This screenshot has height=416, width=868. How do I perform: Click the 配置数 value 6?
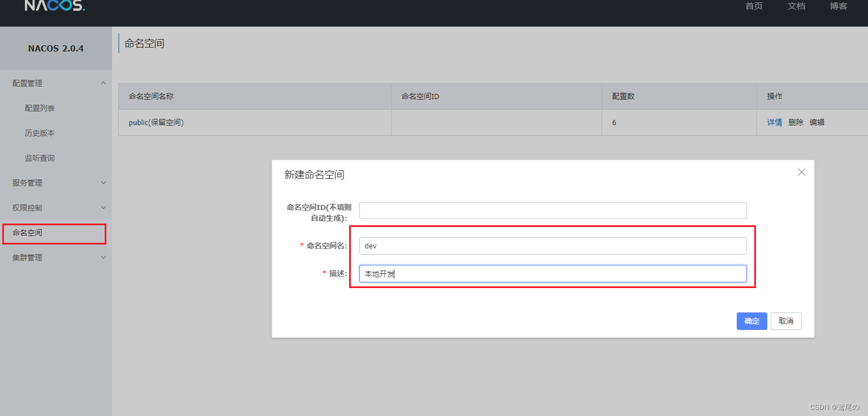pyautogui.click(x=614, y=122)
